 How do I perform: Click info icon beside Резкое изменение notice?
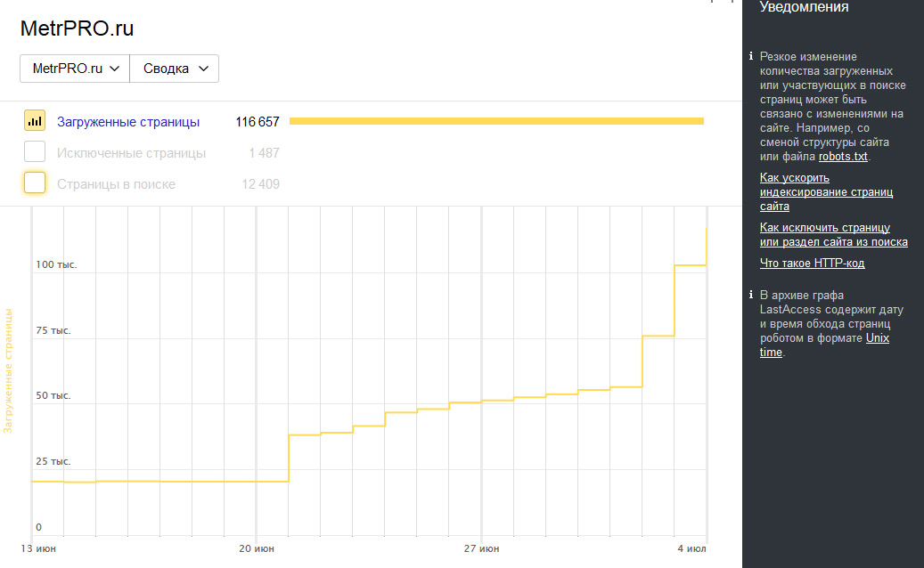(x=751, y=56)
